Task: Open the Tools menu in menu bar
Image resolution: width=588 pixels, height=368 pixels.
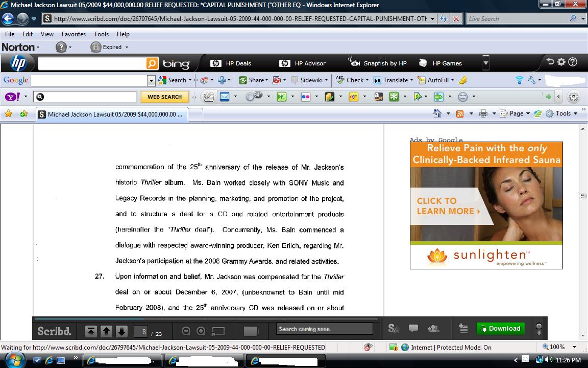Action: pyautogui.click(x=101, y=34)
